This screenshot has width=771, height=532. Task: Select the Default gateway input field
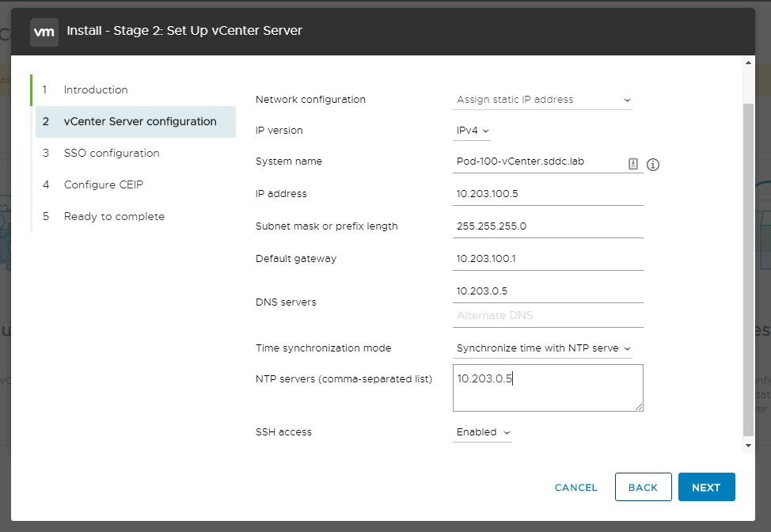click(x=548, y=259)
